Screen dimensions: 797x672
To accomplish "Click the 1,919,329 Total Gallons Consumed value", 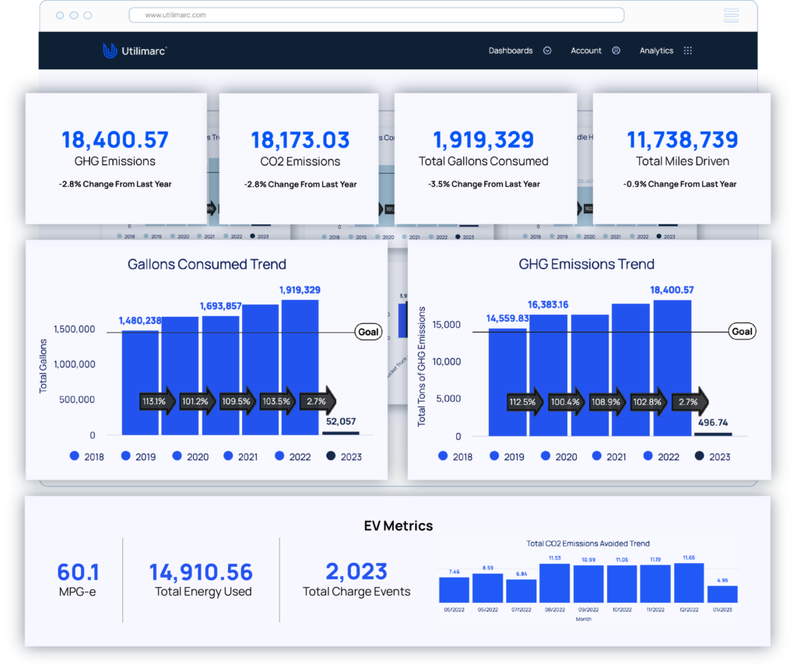I will tap(483, 140).
